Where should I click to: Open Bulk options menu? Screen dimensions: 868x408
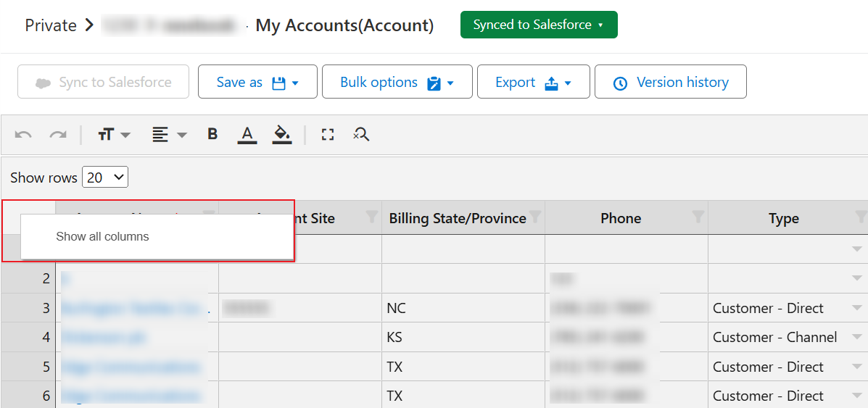(x=397, y=82)
